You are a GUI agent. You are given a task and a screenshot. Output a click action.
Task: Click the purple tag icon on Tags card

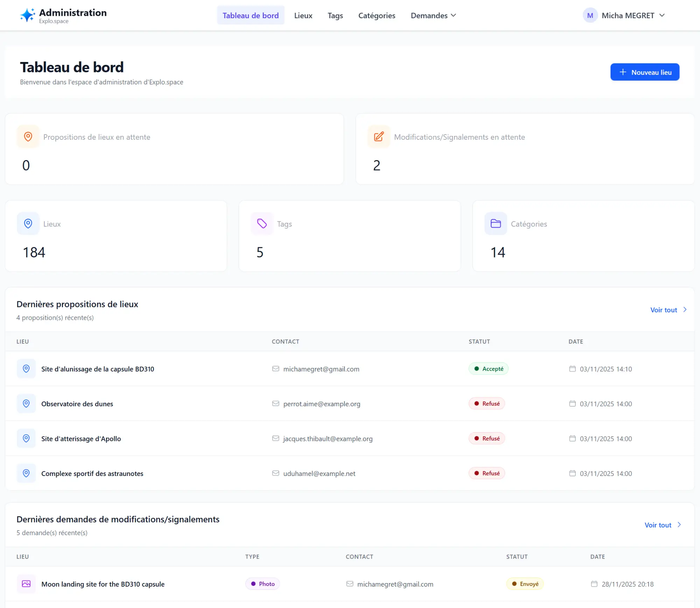[262, 223]
